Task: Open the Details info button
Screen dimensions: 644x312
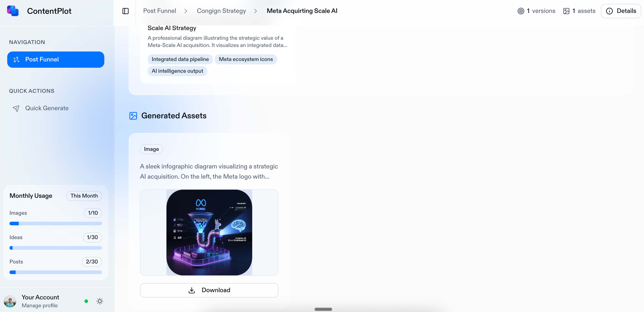Action: [x=621, y=11]
